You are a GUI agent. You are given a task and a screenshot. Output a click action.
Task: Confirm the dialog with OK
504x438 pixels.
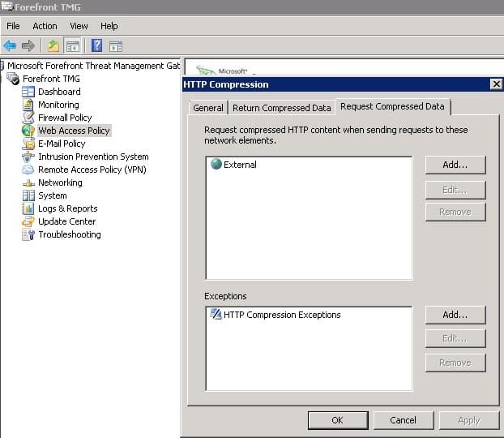[x=338, y=420]
